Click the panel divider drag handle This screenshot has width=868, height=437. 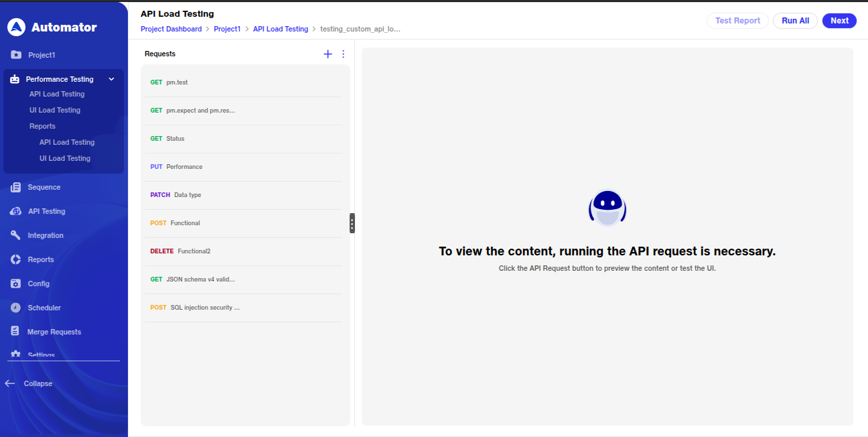coord(352,223)
